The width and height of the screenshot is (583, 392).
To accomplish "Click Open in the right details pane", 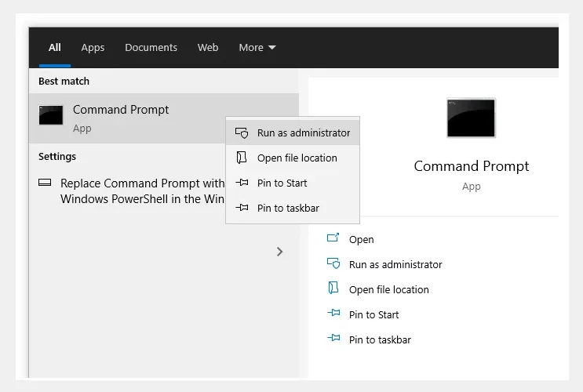I will click(362, 240).
